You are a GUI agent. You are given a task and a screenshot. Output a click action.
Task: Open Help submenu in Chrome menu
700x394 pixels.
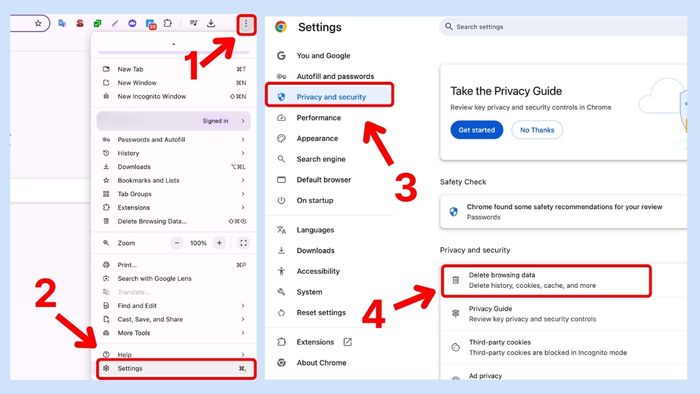coord(174,354)
